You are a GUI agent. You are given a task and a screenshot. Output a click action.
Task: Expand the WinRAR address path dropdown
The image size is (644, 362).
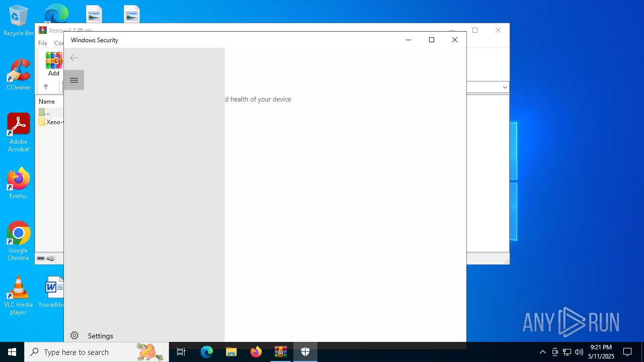coord(505,87)
